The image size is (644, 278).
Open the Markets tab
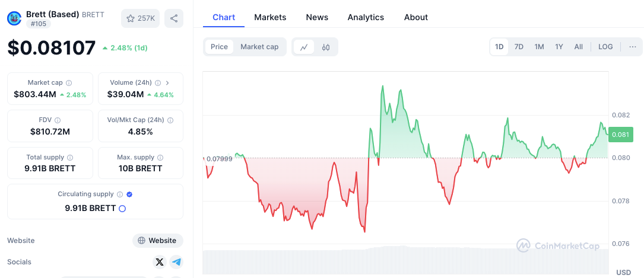270,17
